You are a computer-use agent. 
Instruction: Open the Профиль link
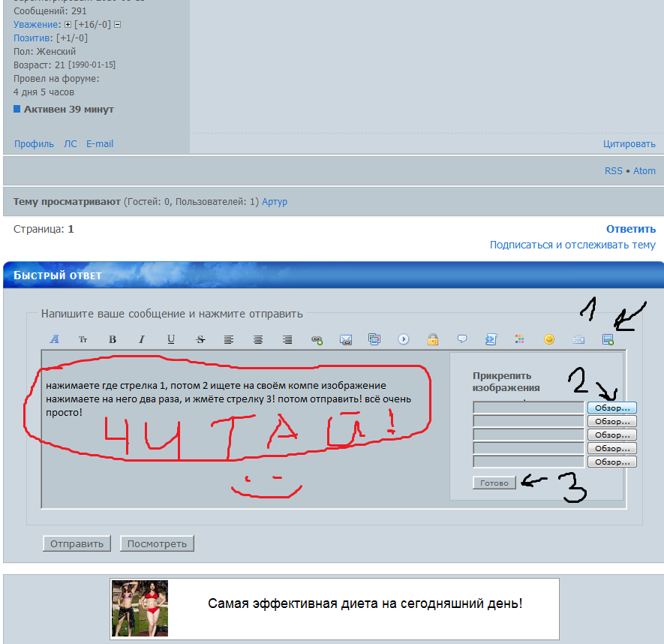pos(34,144)
